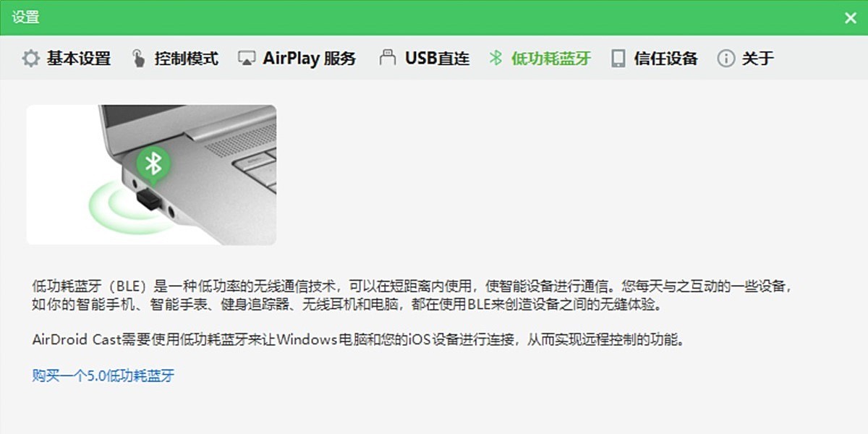Select the 低功耗蓝牙 tab label
Screen dimensions: 868x434
pos(551,59)
